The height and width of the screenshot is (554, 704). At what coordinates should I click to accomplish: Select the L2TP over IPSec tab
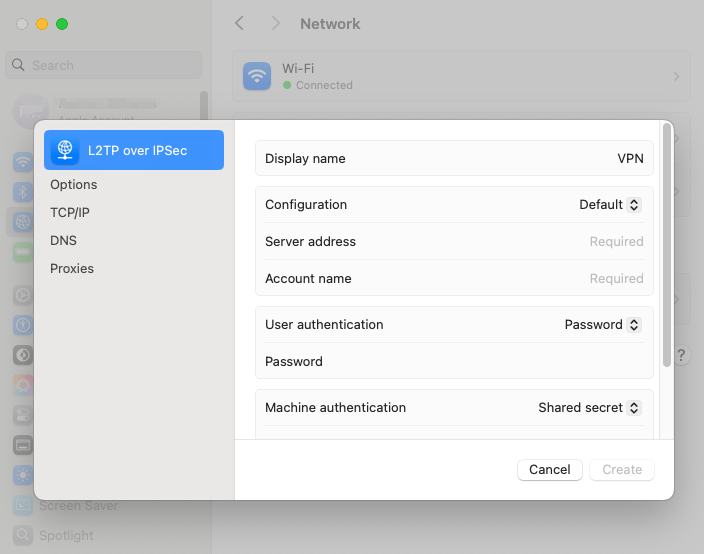134,150
